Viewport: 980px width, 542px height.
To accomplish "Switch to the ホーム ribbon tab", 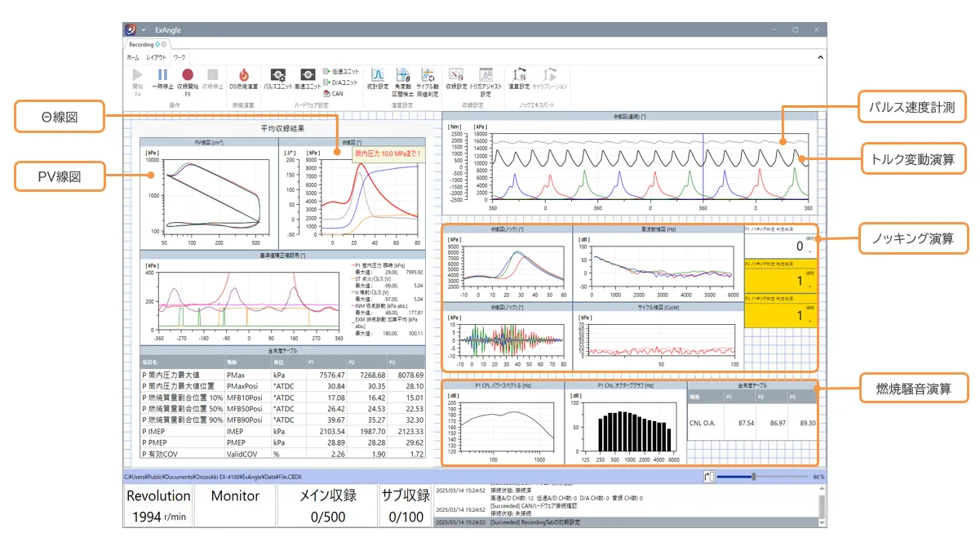I will coord(133,58).
